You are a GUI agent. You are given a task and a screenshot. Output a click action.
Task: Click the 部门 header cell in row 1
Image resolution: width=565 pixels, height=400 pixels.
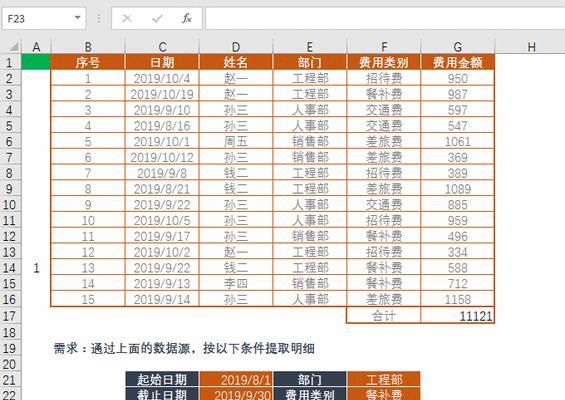(310, 62)
